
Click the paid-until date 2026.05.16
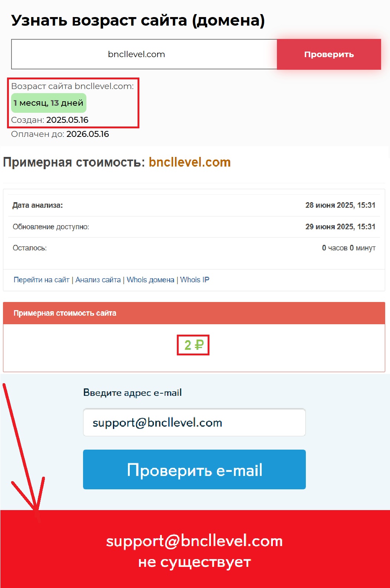point(87,134)
